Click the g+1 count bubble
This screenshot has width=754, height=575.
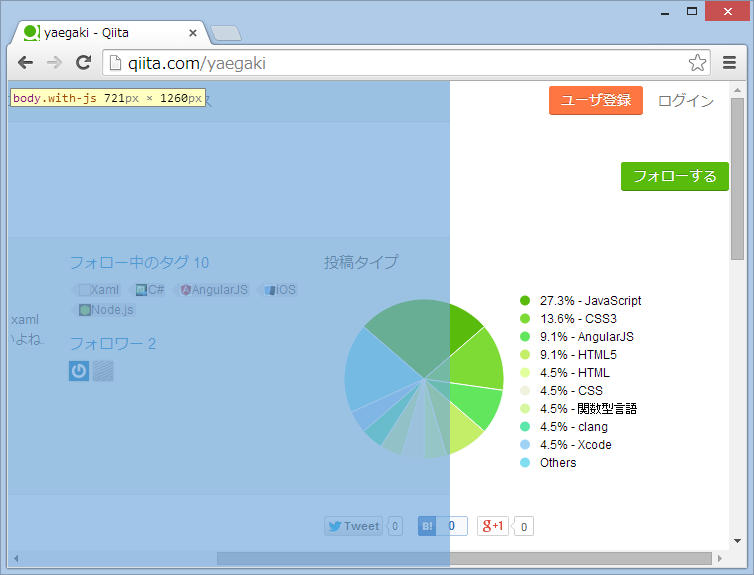(x=524, y=526)
